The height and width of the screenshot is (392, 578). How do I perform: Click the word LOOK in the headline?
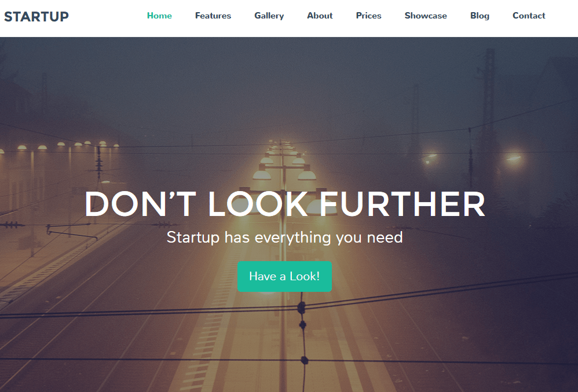coord(258,204)
